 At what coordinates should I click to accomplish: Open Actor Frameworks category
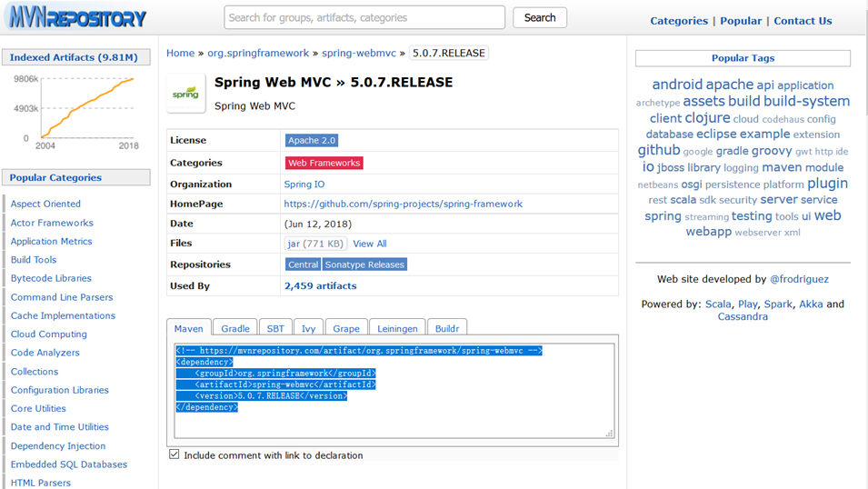pos(52,223)
